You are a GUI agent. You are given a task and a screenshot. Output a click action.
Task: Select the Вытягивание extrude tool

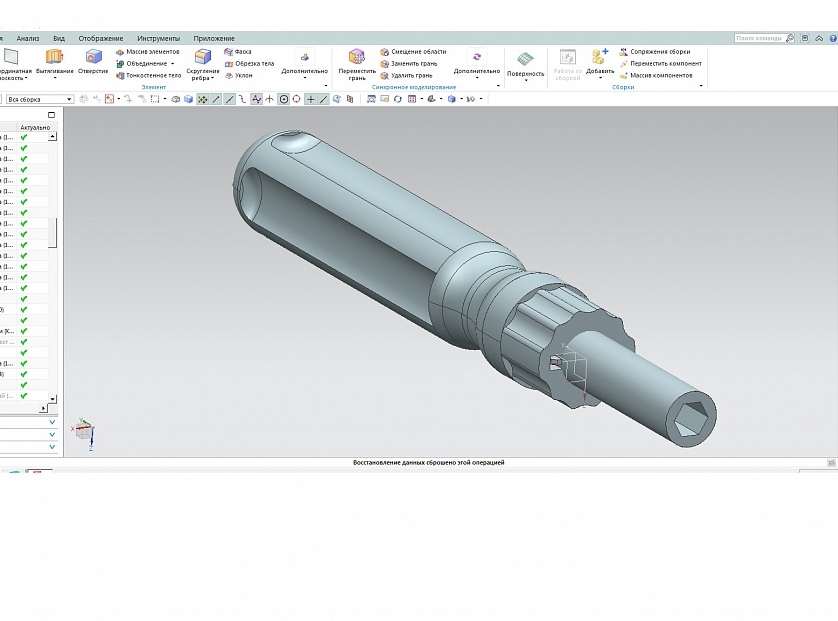point(55,57)
